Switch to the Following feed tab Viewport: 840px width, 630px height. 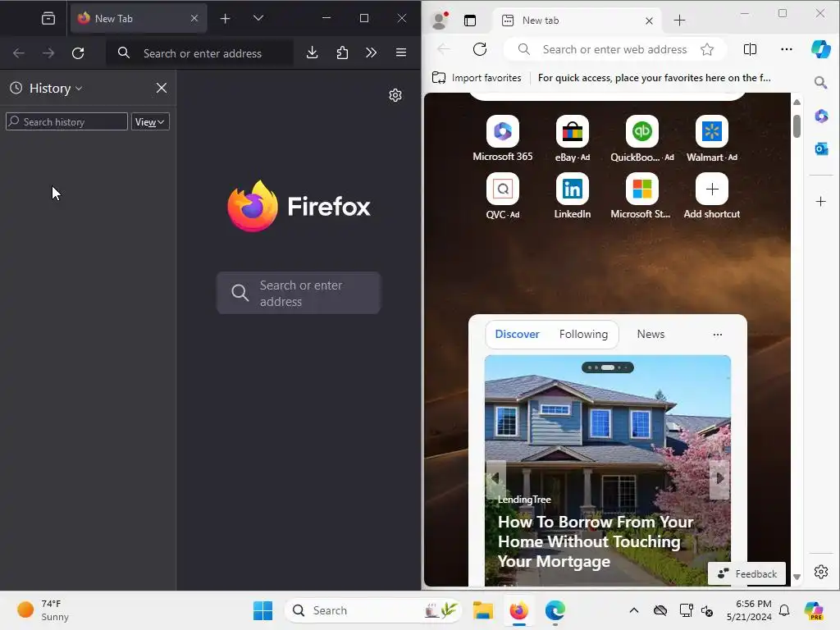[x=583, y=335]
